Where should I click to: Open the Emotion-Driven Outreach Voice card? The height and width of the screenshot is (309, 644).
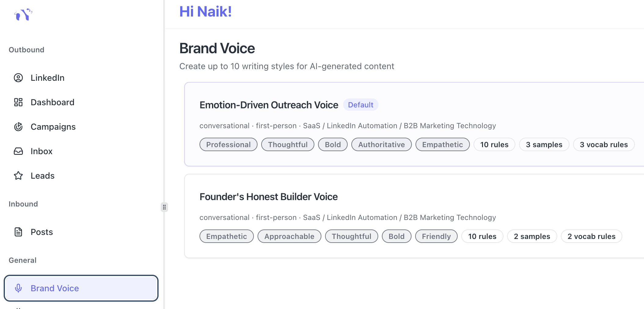click(x=269, y=105)
